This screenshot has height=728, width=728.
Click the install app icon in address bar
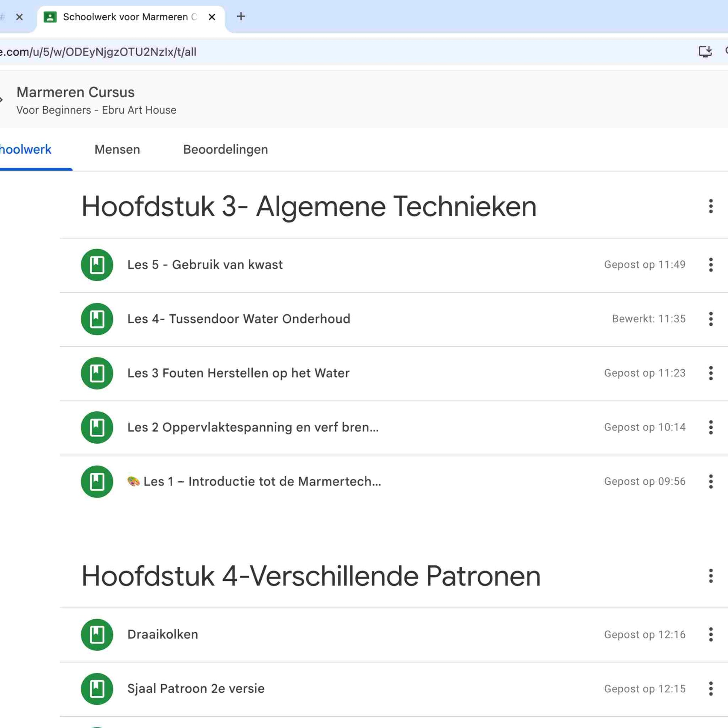click(705, 51)
